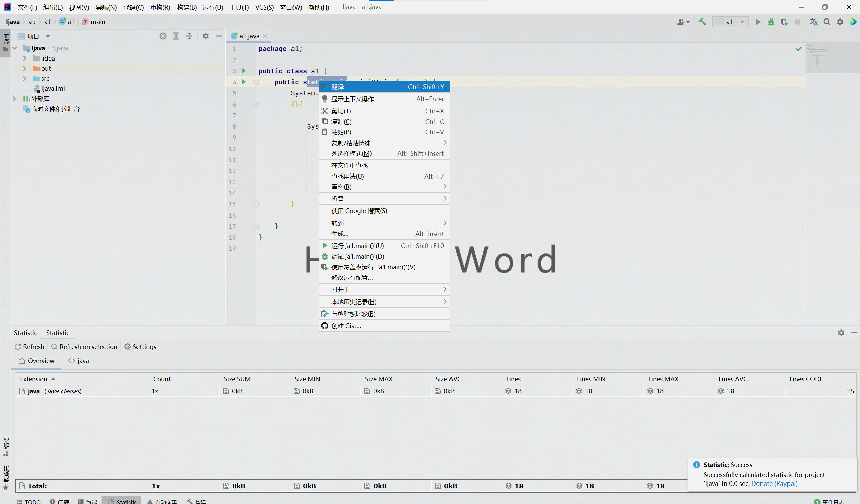Click the green Run button in toolbar
Image resolution: width=860 pixels, height=504 pixels.
click(758, 22)
